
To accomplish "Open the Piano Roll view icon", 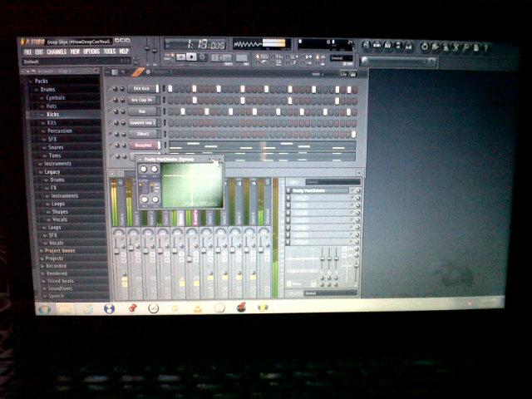I will tap(387, 46).
